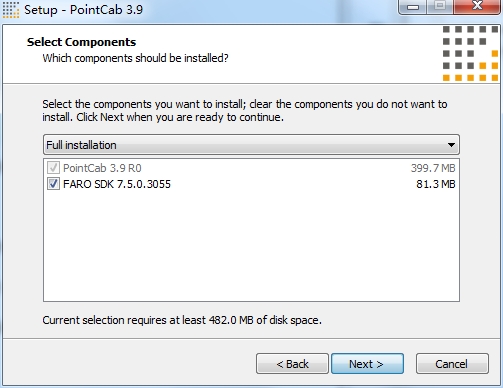
Task: Click the empty area of components list
Action: [251, 246]
